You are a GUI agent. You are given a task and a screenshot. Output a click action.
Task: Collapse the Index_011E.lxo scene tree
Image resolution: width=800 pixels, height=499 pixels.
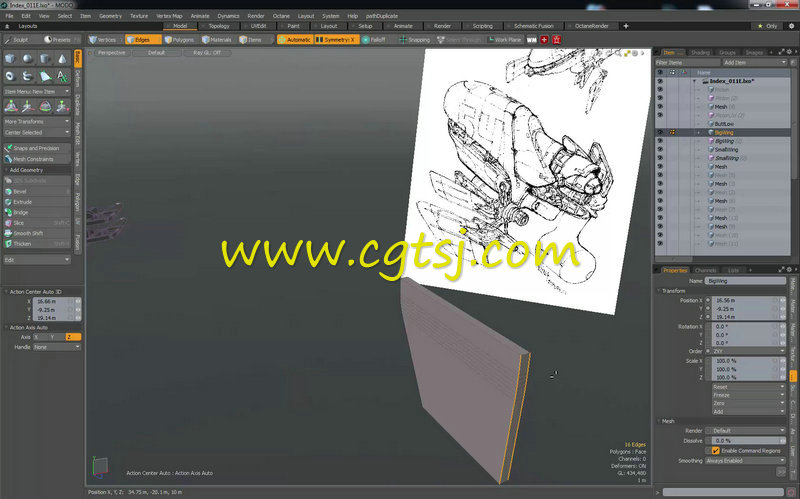[694, 81]
